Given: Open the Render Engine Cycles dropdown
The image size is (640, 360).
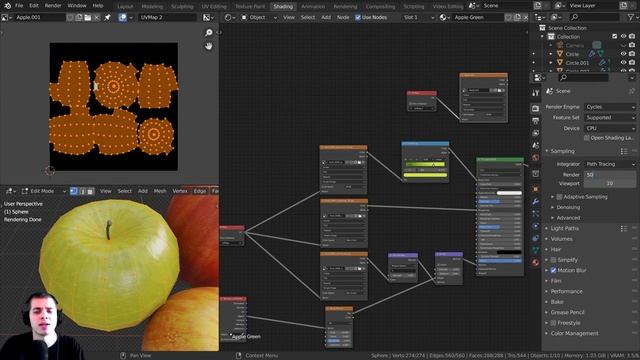Looking at the screenshot, I should [610, 107].
